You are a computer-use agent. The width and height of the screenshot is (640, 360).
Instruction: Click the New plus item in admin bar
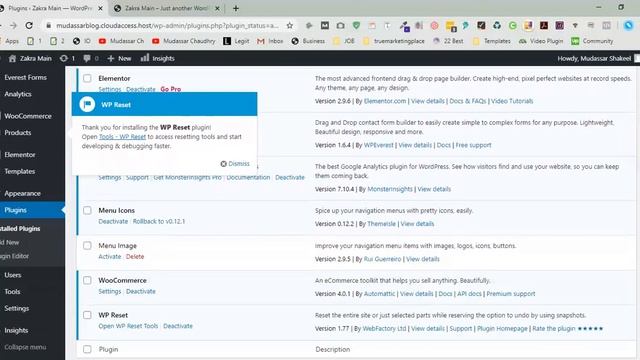click(119, 58)
